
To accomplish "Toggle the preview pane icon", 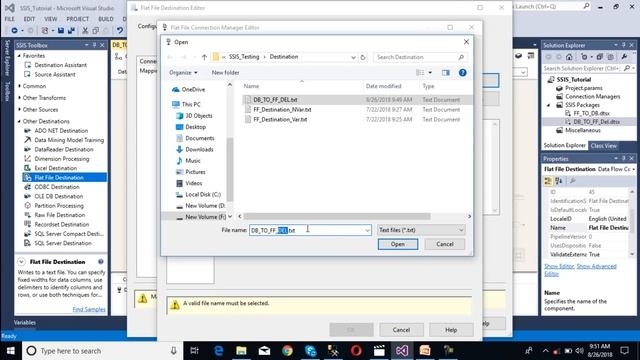I will (446, 73).
